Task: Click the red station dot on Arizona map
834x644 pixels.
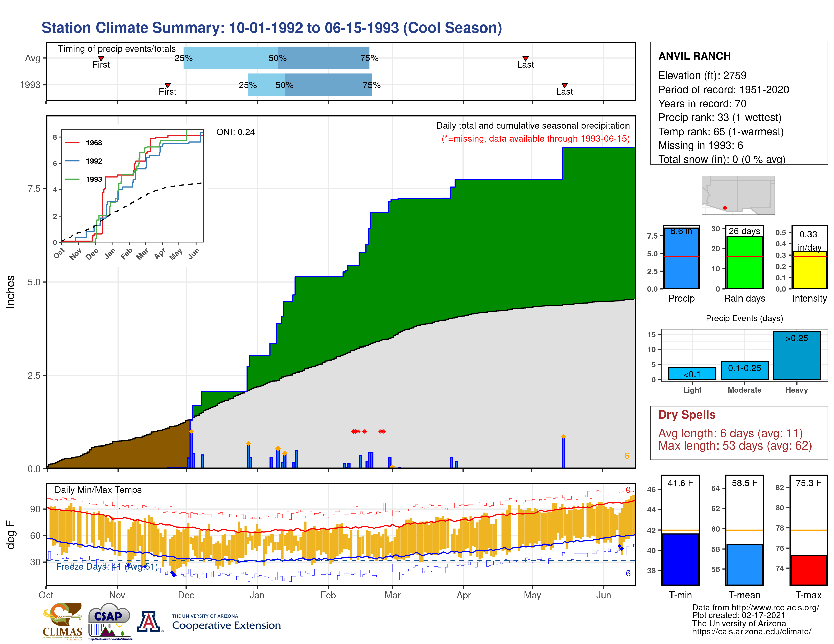Action: (725, 208)
